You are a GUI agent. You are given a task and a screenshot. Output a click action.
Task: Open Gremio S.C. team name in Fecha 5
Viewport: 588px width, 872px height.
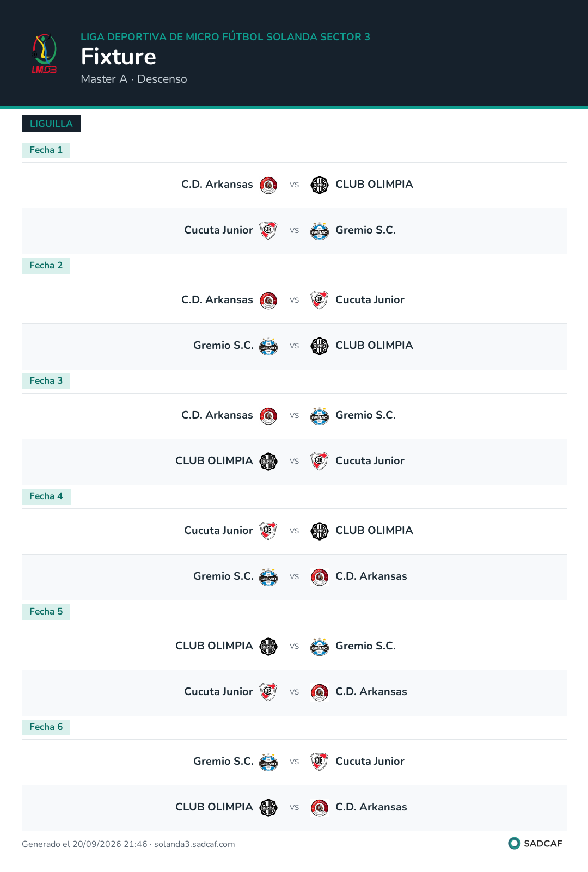click(x=365, y=646)
